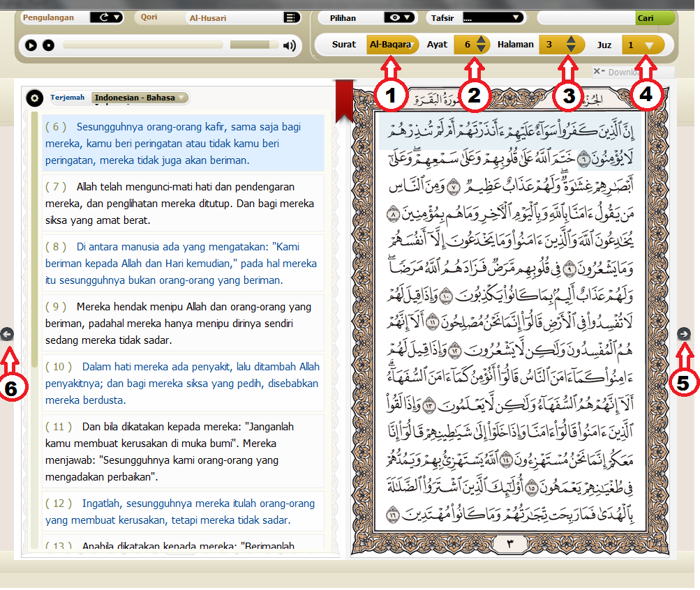Open the Pilihan eye view options dropdown
This screenshot has height=590, width=700.
click(400, 17)
